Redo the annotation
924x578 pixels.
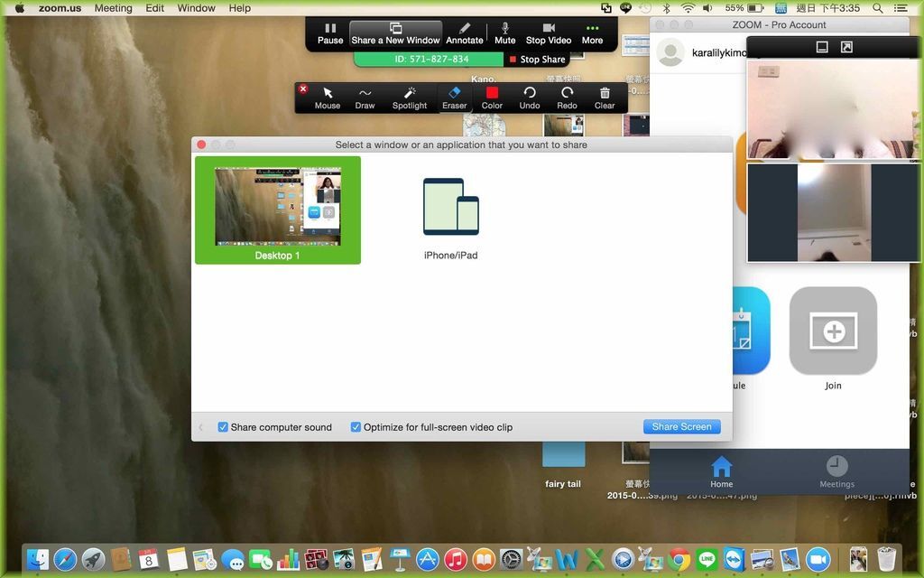(567, 98)
